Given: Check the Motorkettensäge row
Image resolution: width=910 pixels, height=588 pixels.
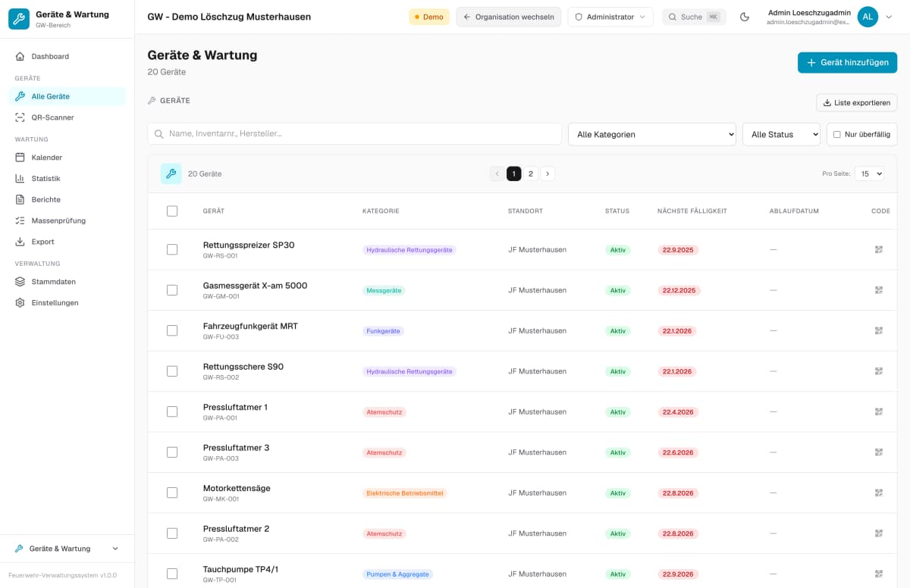Looking at the screenshot, I should coord(172,493).
